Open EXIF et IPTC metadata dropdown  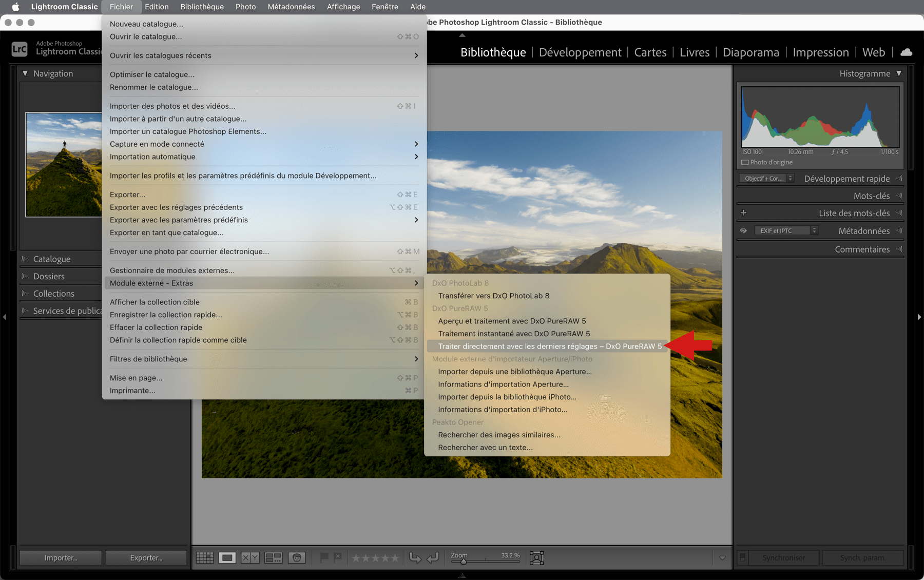tap(786, 230)
